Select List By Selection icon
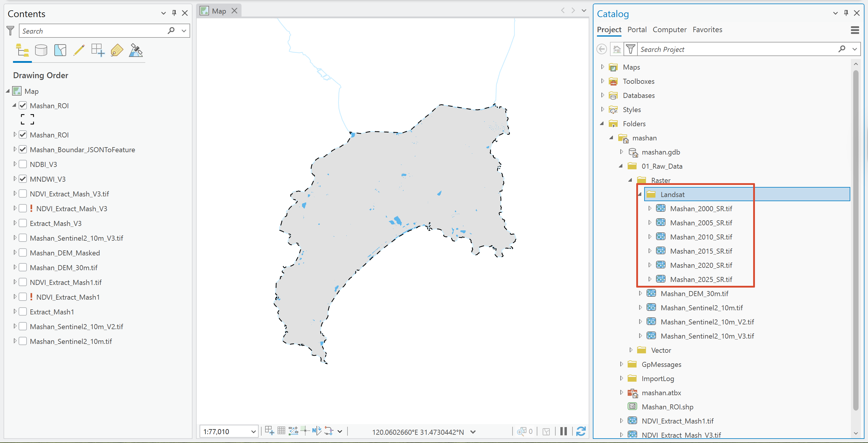The image size is (868, 443). pyautogui.click(x=60, y=50)
